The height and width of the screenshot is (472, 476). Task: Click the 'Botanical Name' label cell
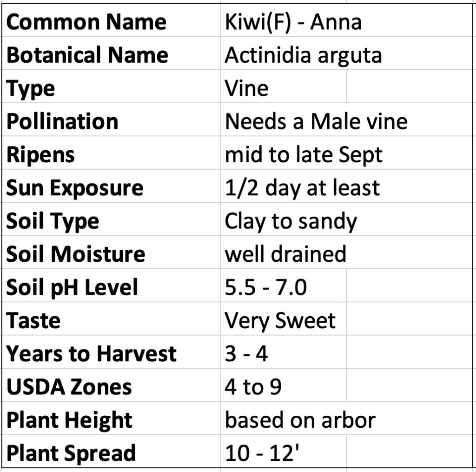[87, 55]
